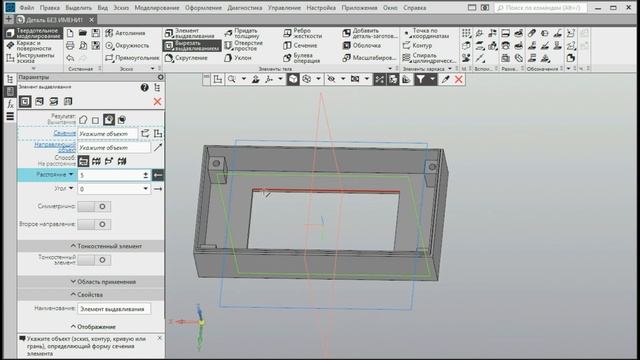The height and width of the screenshot is (360, 640).
Task: Select the Прямоугольник rectangle tool
Action: tap(132, 58)
